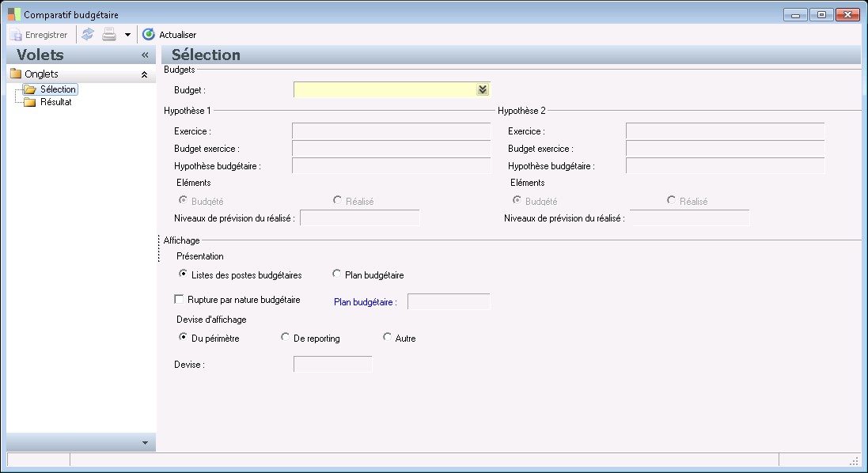Image resolution: width=868 pixels, height=473 pixels.
Task: Select De reporting currency radio
Action: coord(285,336)
